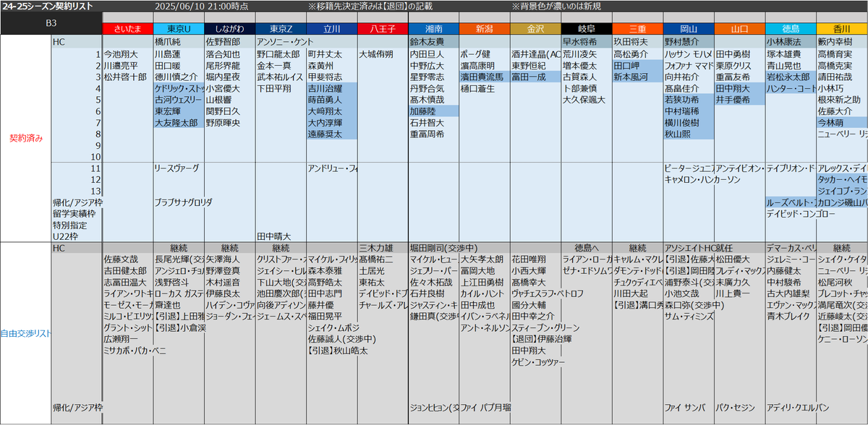Viewport: 868px width, 425px height.
Task: Click the 湘南 team header cell
Action: click(x=433, y=29)
